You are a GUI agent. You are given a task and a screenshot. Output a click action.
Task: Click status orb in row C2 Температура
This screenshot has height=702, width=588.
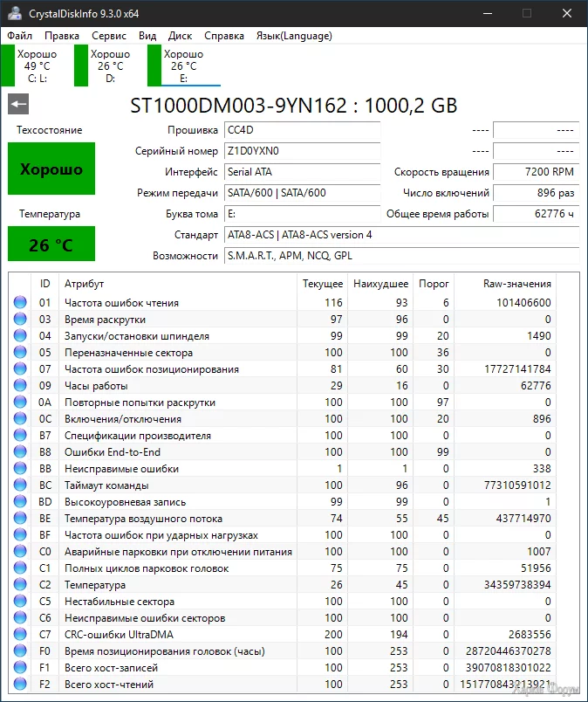[20, 584]
